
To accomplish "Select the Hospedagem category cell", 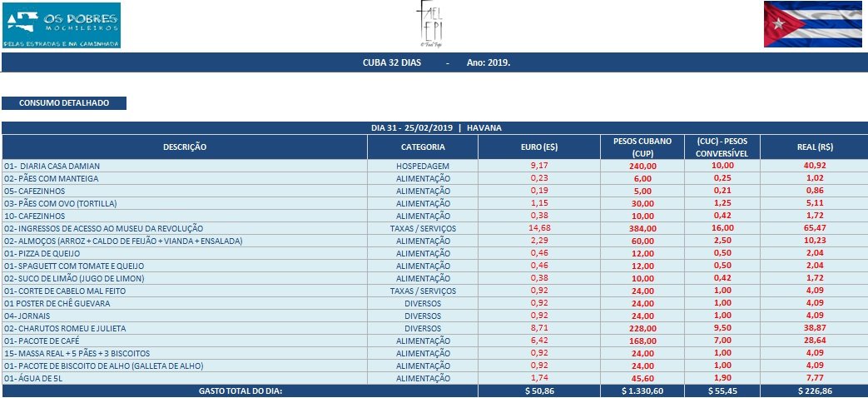I will pyautogui.click(x=423, y=166).
